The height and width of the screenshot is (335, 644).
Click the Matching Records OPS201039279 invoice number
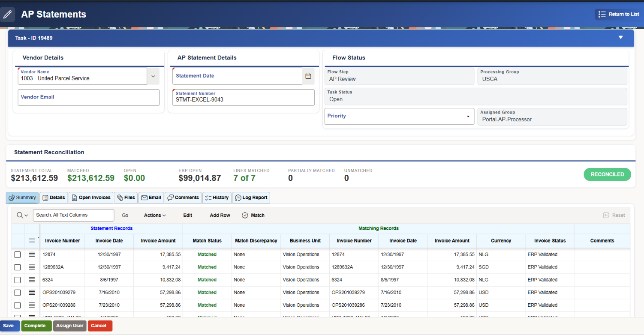tap(347, 293)
